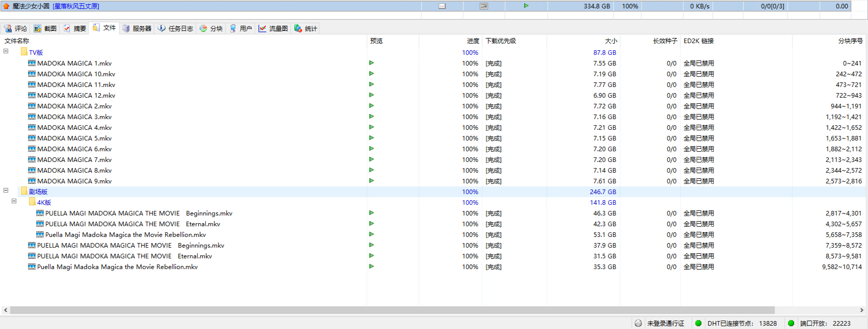Select the MADOKA MAGICA 6.mkv file name
Viewport: 868px width, 329px height.
point(74,149)
